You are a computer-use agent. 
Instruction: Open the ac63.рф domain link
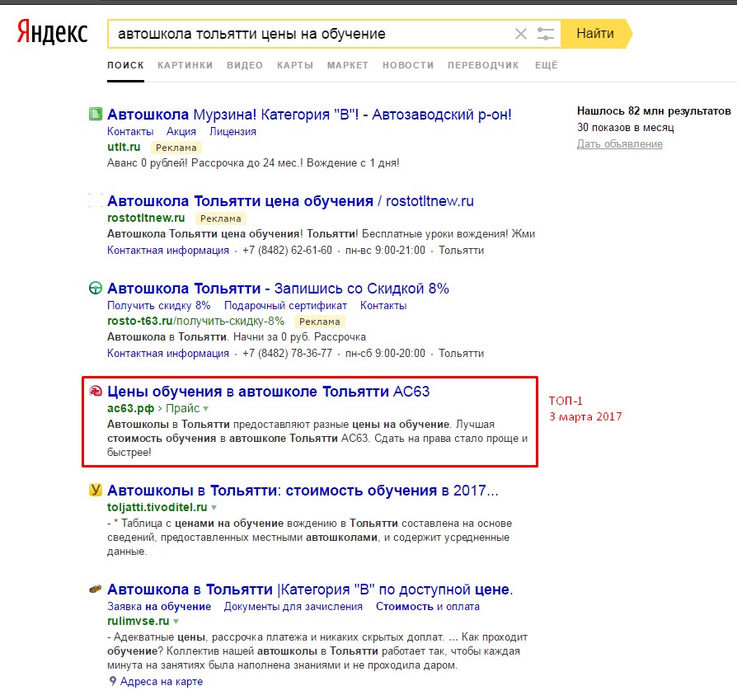tap(131, 408)
